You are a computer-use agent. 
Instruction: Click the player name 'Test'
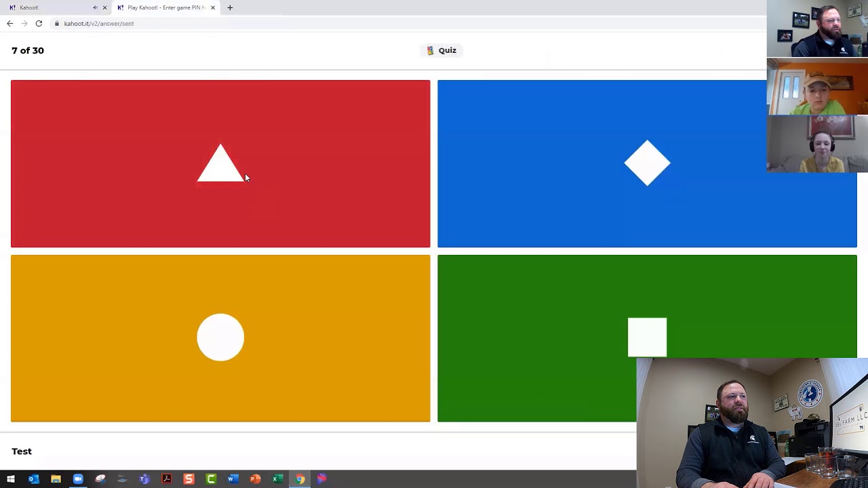pos(22,451)
